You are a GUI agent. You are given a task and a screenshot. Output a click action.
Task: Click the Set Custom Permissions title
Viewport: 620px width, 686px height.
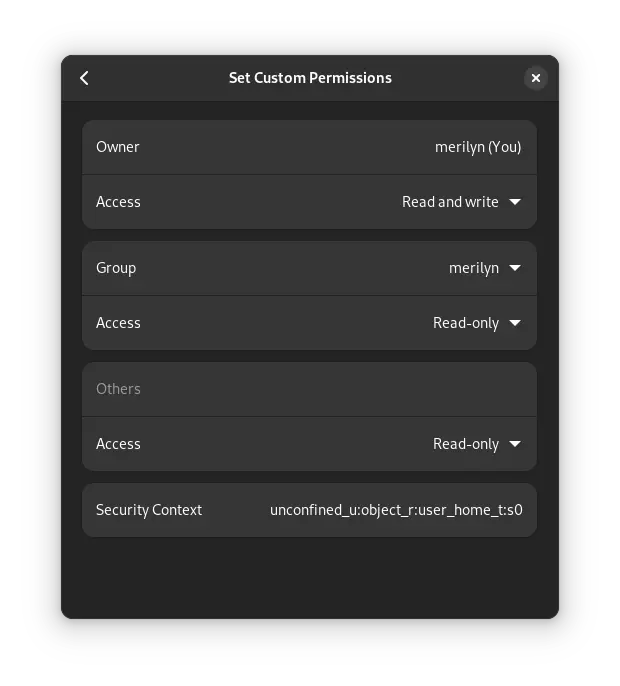point(310,78)
